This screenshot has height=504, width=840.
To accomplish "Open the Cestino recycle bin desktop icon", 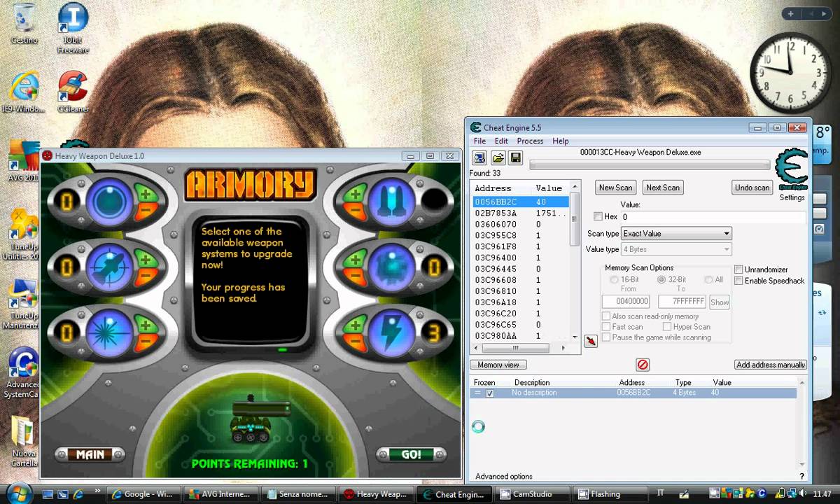I will click(24, 23).
